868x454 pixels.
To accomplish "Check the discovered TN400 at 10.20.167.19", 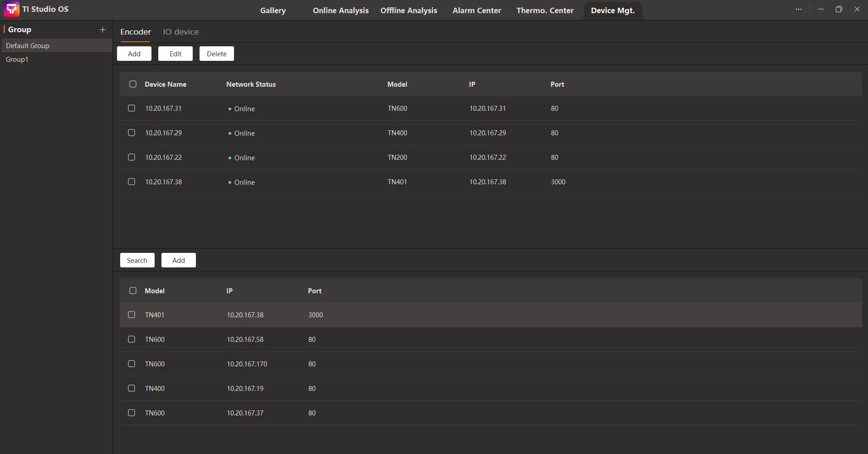I will (x=132, y=388).
